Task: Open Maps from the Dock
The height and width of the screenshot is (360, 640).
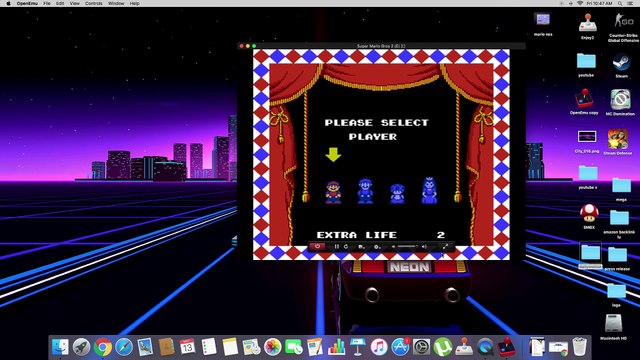Action: [x=251, y=347]
